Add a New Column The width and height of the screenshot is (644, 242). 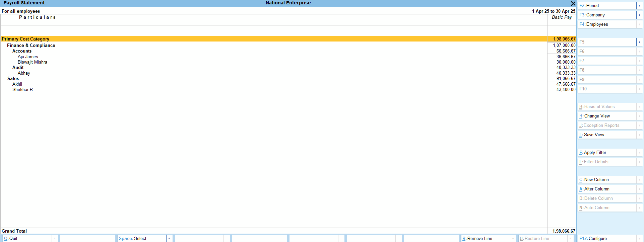tap(606, 180)
